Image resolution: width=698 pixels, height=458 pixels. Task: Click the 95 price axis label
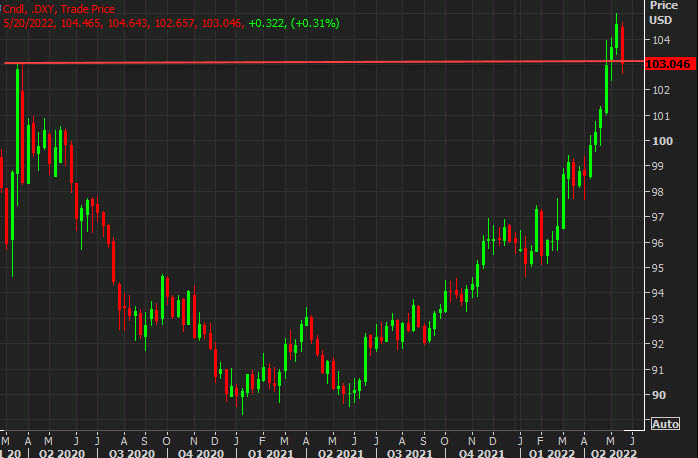[658, 268]
